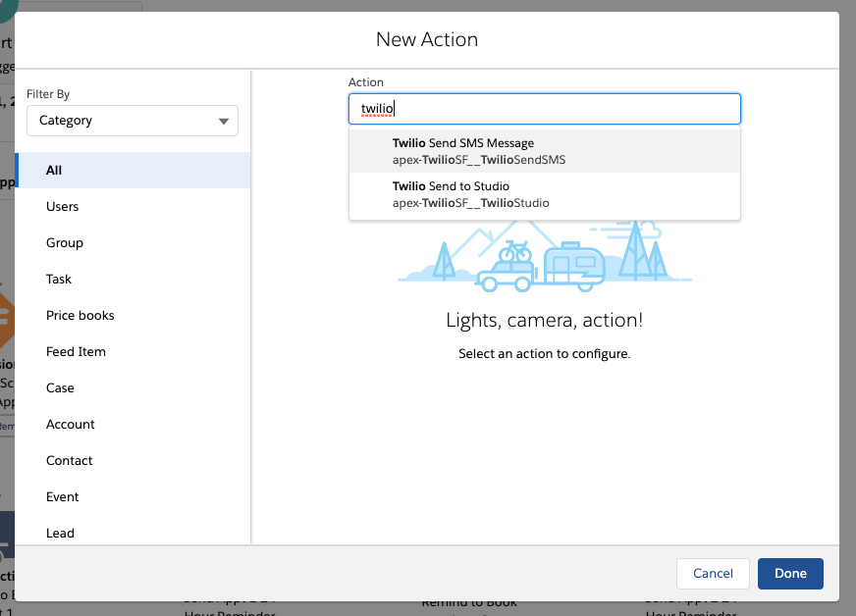Click the New Action dialog title
The image size is (856, 616).
pos(427,40)
